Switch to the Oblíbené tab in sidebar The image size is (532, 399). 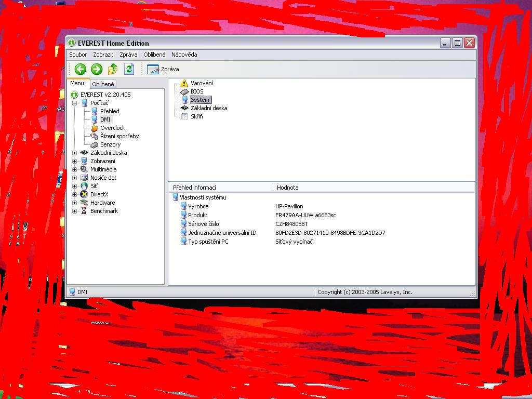[103, 84]
